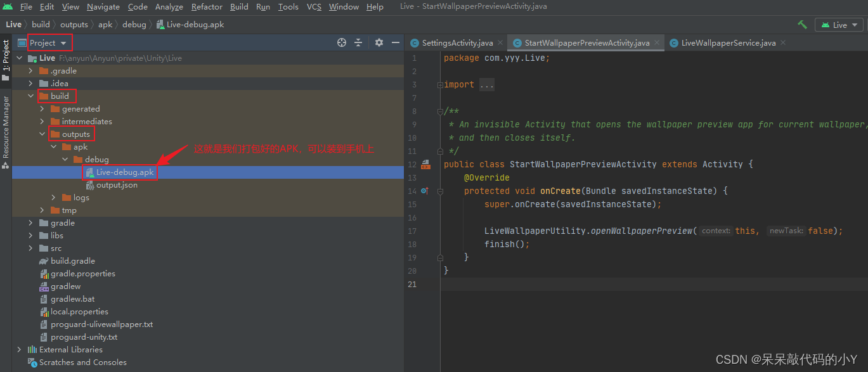Select proguard-ulivewallpaper.txt file

tap(208, 324)
